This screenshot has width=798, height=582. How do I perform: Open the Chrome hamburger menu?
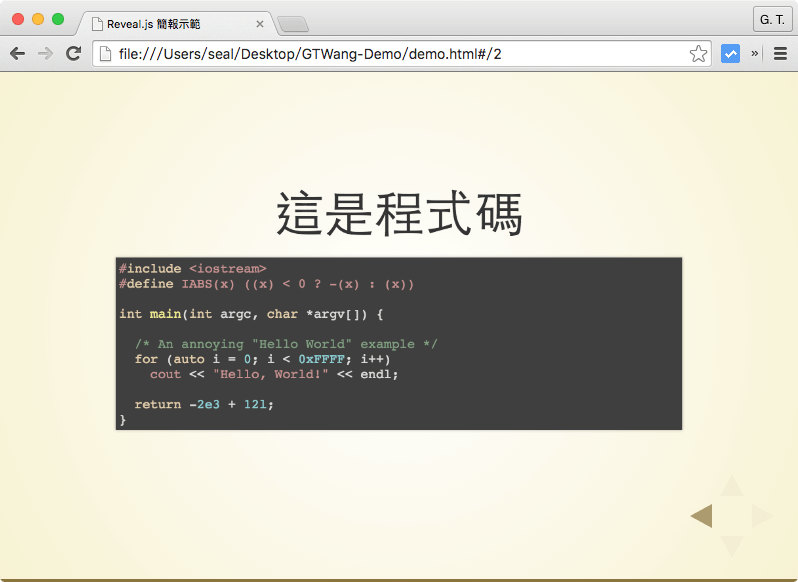(x=781, y=54)
